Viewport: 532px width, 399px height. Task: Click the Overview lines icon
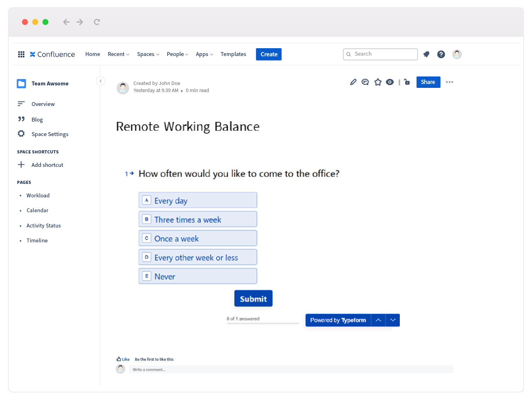tap(21, 104)
